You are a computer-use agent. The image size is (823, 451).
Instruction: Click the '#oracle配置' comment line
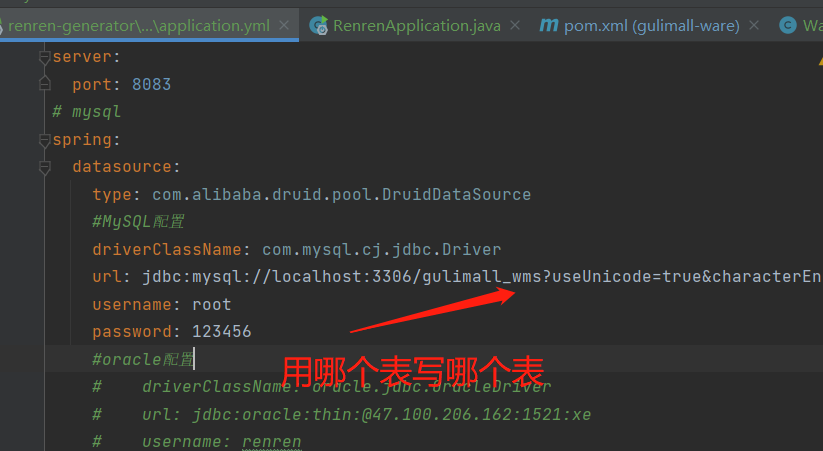(143, 359)
